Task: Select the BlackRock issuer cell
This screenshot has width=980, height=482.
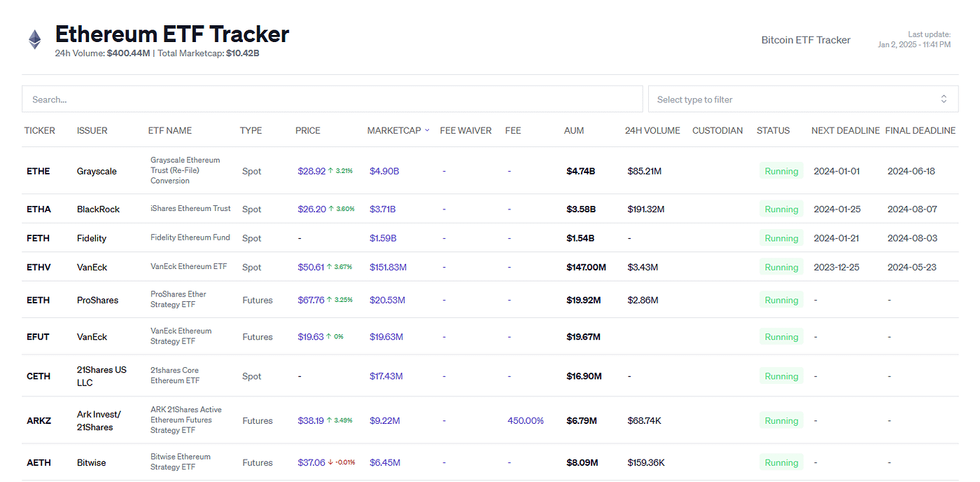Action: [98, 209]
